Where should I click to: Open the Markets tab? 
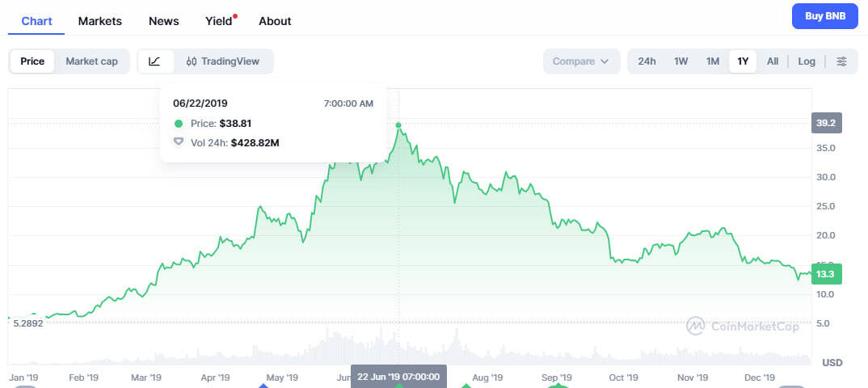(100, 21)
